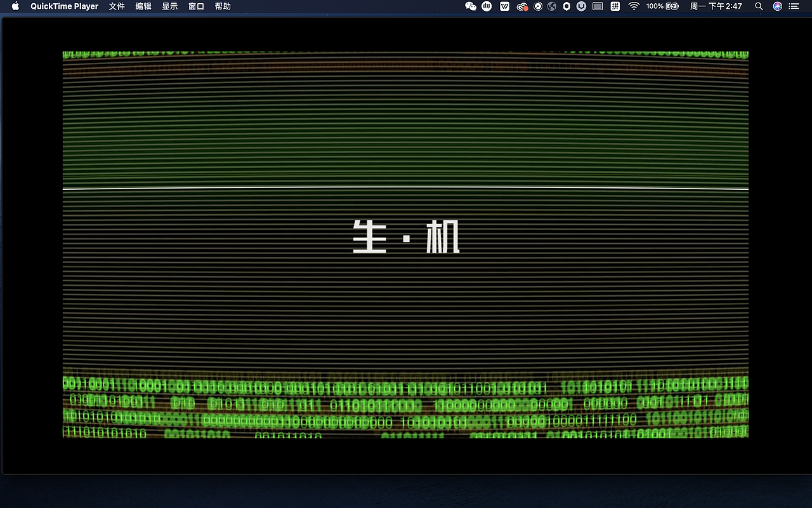812x508 pixels.
Task: Open the 编辑 menu
Action: pos(143,6)
